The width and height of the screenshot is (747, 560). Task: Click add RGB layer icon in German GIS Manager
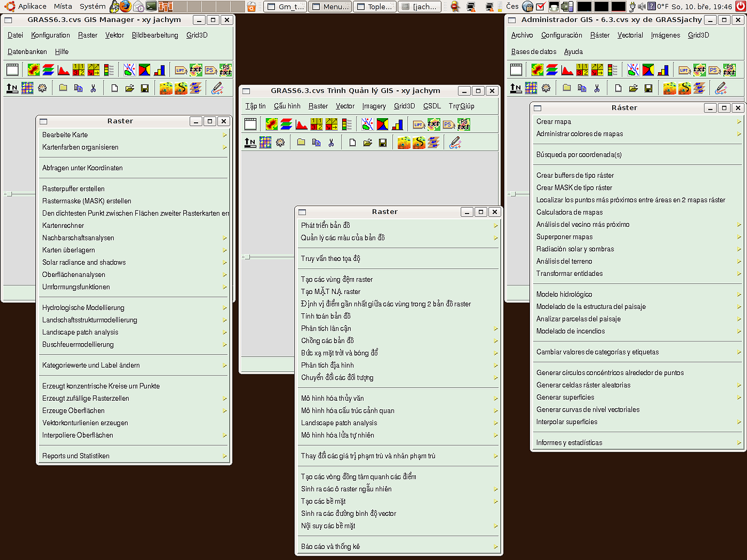point(48,70)
